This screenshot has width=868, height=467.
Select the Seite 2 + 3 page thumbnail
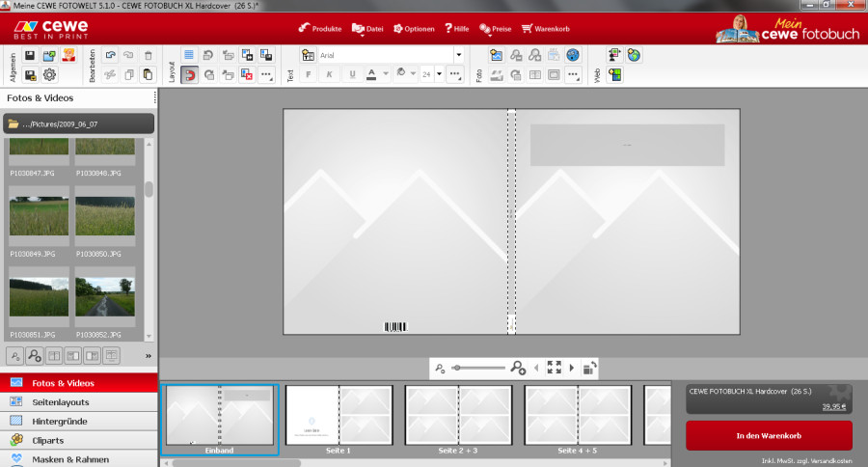(458, 417)
